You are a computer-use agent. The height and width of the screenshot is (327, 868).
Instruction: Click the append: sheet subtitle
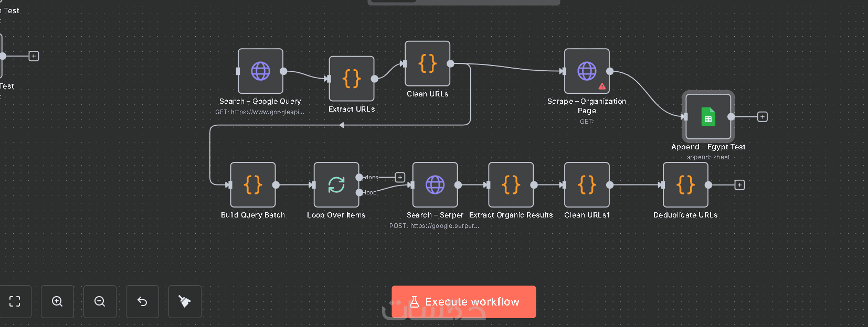coord(708,157)
